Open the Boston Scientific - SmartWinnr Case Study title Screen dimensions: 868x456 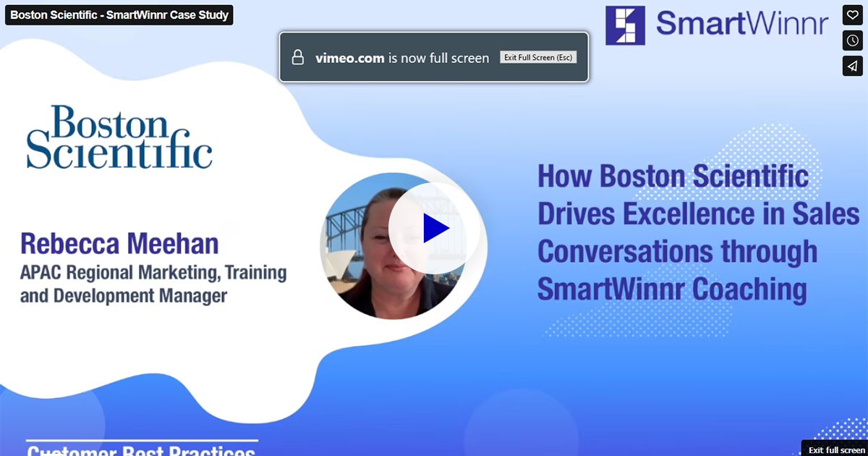(119, 14)
